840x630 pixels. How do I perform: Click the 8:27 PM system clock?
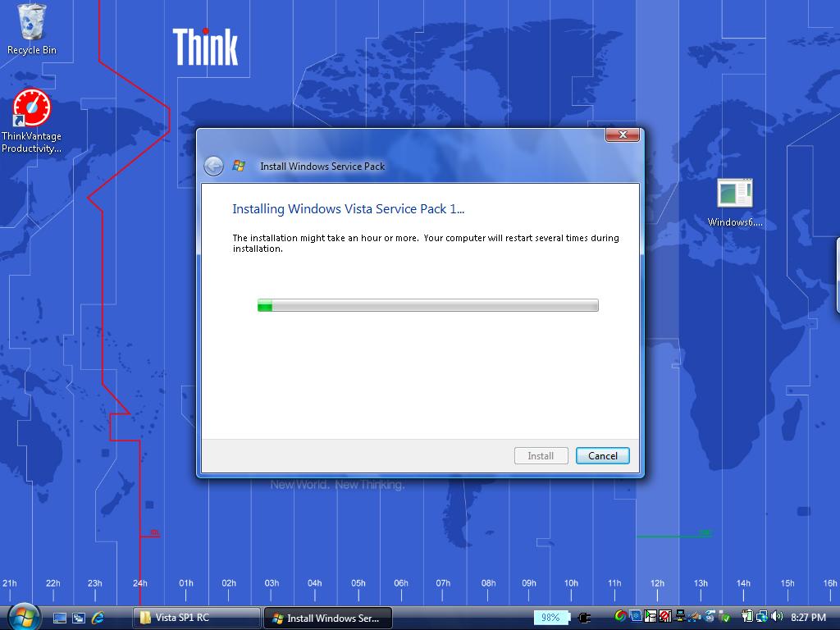[808, 617]
